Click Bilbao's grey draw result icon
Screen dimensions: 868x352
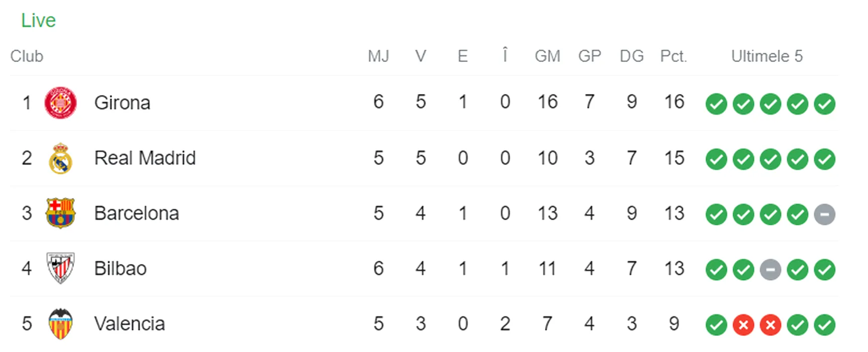click(x=770, y=270)
